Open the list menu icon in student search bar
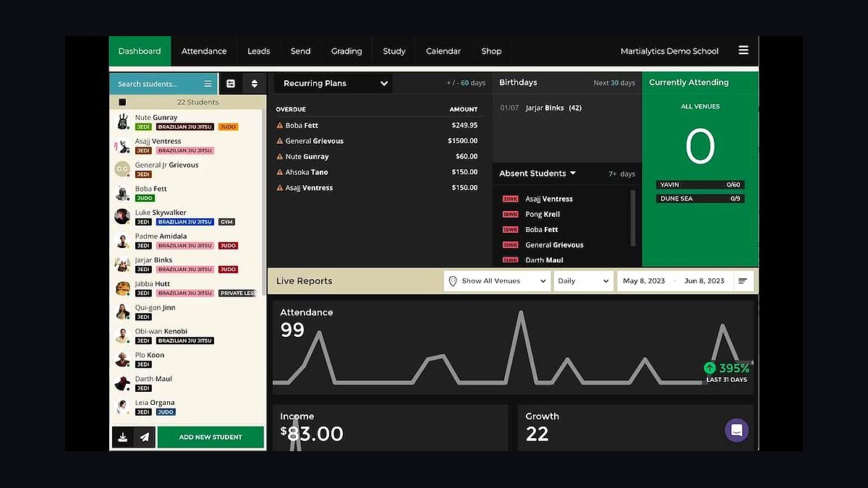This screenshot has height=488, width=868. click(208, 84)
